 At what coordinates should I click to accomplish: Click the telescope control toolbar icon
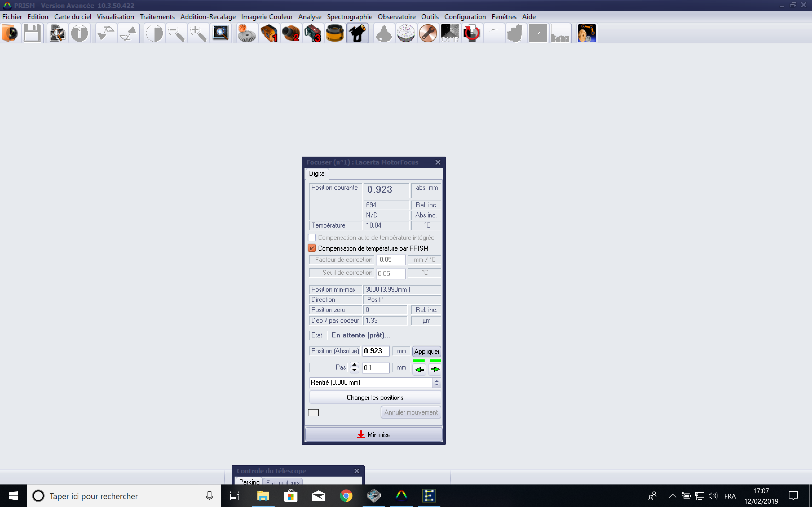click(x=357, y=33)
